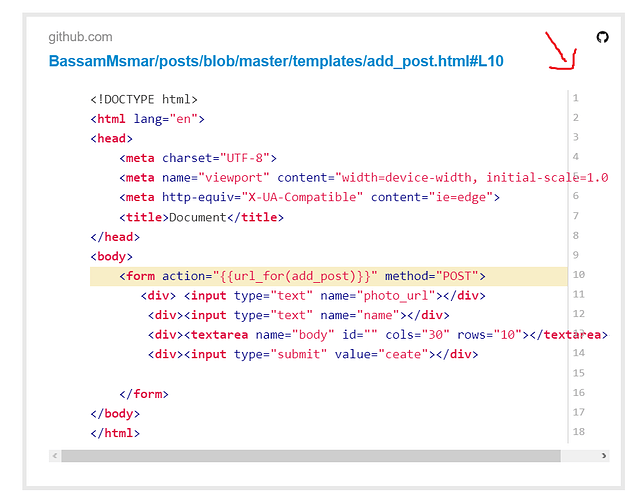Click the textarea name="body" line
The image size is (634, 500).
[378, 335]
